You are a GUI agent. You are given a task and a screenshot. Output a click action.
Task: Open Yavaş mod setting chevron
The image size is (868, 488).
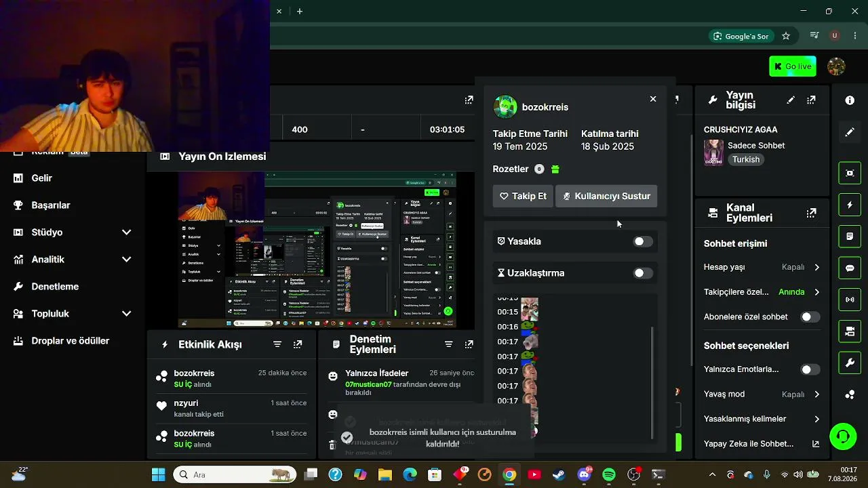tap(816, 394)
